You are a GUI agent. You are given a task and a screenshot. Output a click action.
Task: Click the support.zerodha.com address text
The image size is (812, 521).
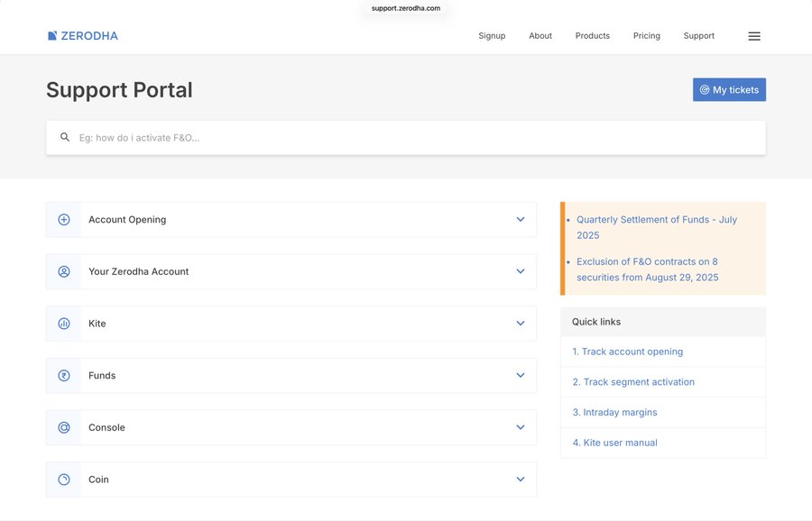406,8
